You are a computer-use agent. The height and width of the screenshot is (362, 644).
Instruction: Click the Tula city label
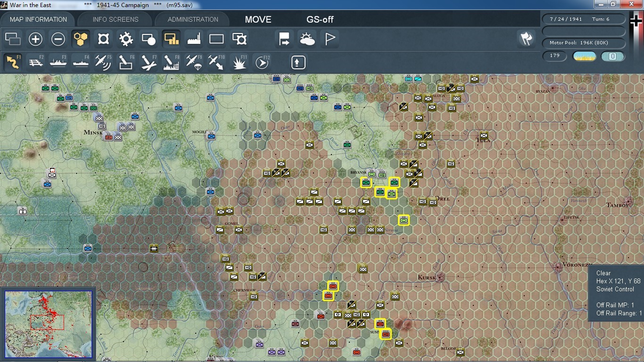pos(483,140)
